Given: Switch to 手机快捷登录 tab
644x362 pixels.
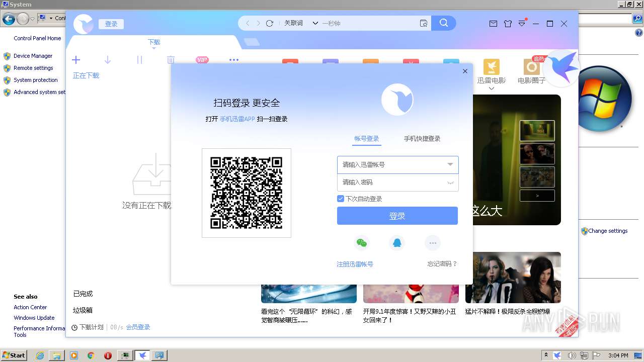Looking at the screenshot, I should point(422,139).
